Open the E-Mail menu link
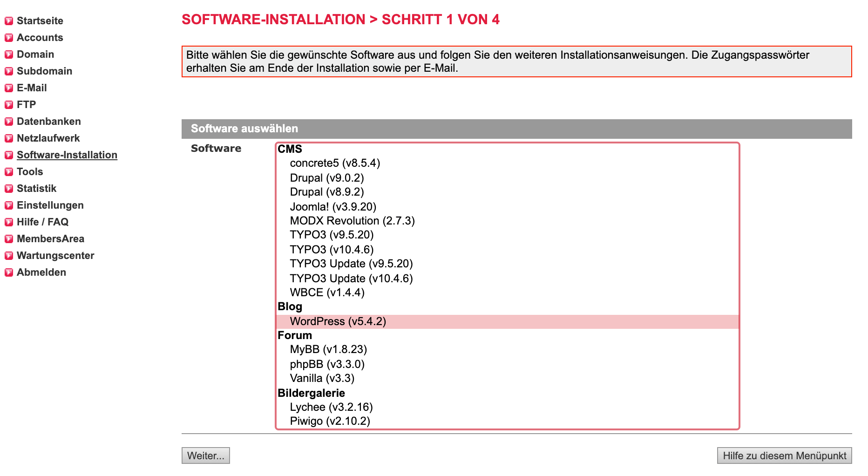The height and width of the screenshot is (476, 868). pos(32,88)
